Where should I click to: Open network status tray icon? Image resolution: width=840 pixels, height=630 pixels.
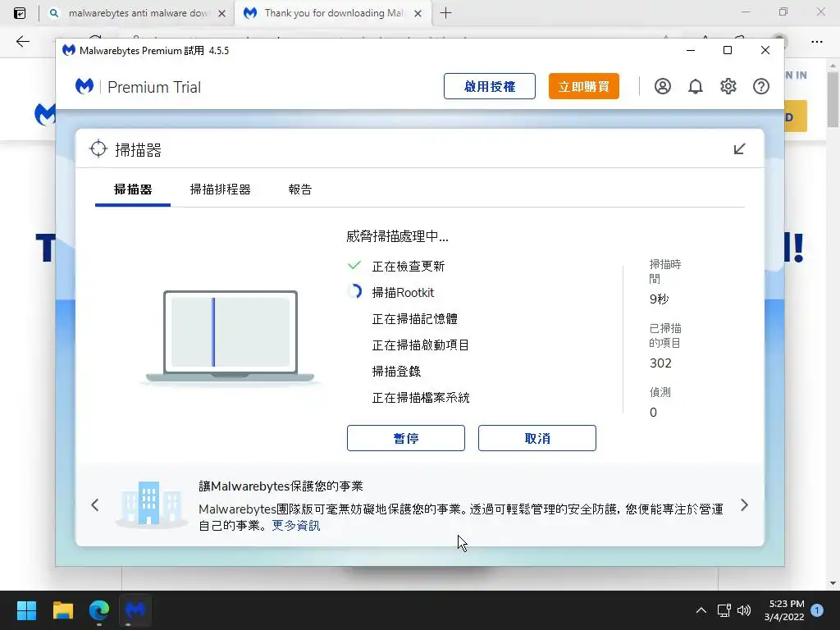click(724, 610)
